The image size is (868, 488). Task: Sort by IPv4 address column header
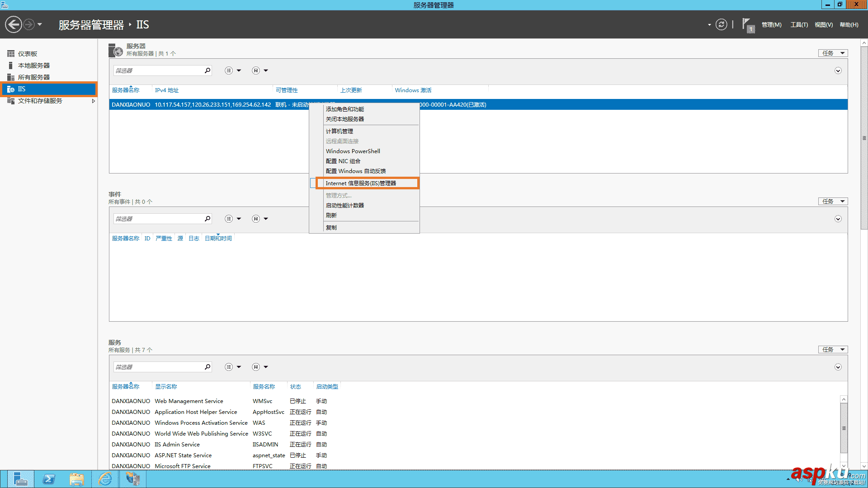pyautogui.click(x=167, y=90)
